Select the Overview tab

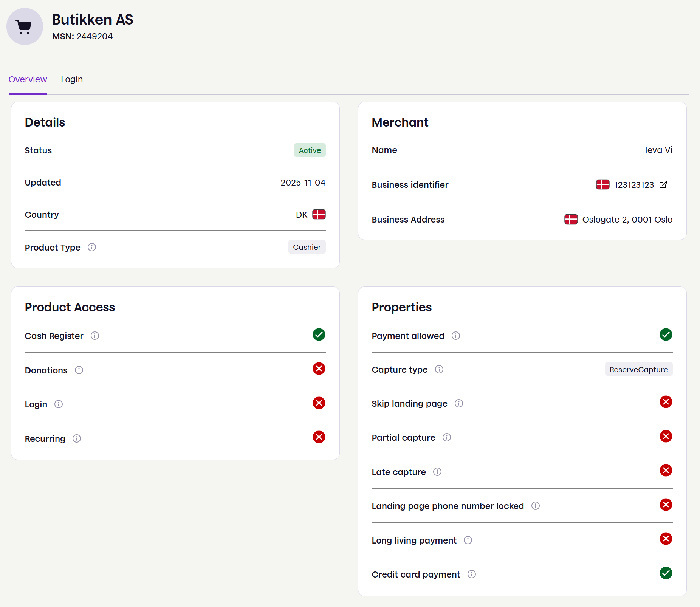[x=28, y=79]
